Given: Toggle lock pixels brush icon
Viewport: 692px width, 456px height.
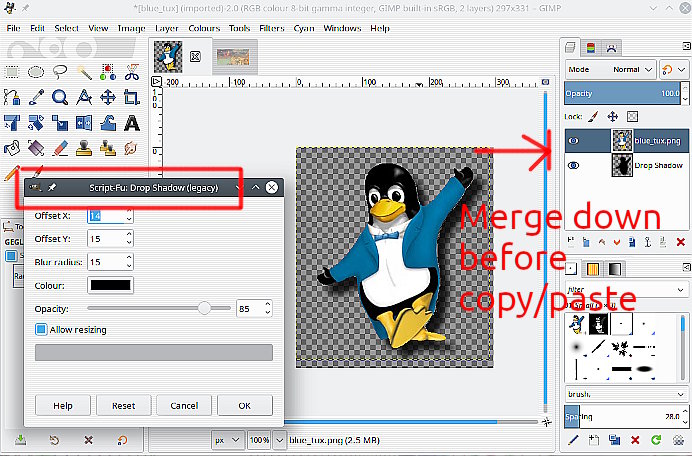Looking at the screenshot, I should pyautogui.click(x=594, y=117).
